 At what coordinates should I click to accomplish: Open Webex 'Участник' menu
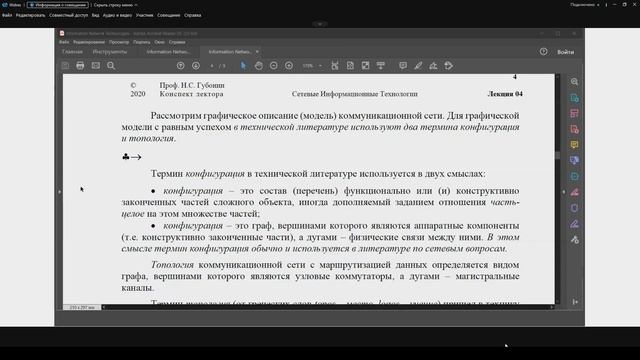tap(144, 15)
